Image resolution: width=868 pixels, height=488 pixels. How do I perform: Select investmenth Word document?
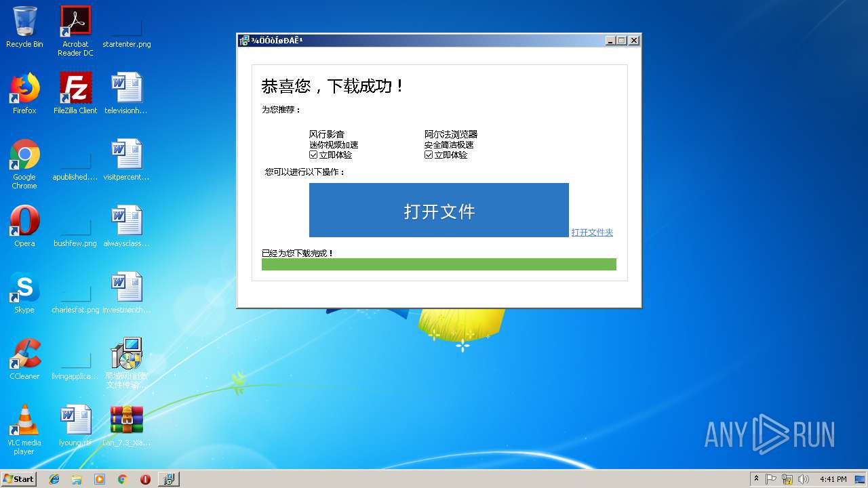click(x=127, y=293)
